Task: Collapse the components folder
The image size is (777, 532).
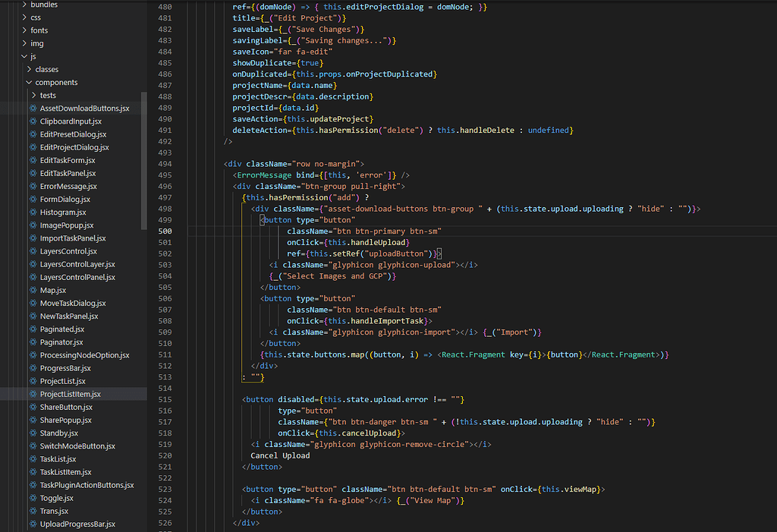Action: click(29, 83)
